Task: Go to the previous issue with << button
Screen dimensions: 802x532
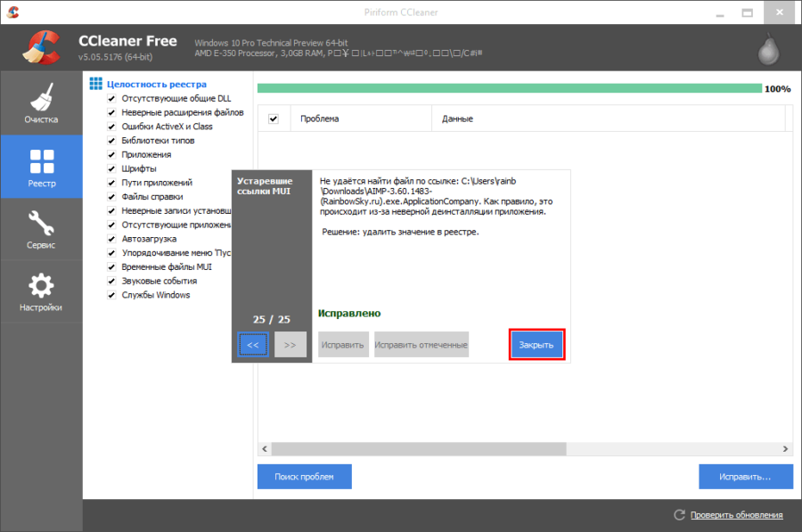Action: (253, 344)
